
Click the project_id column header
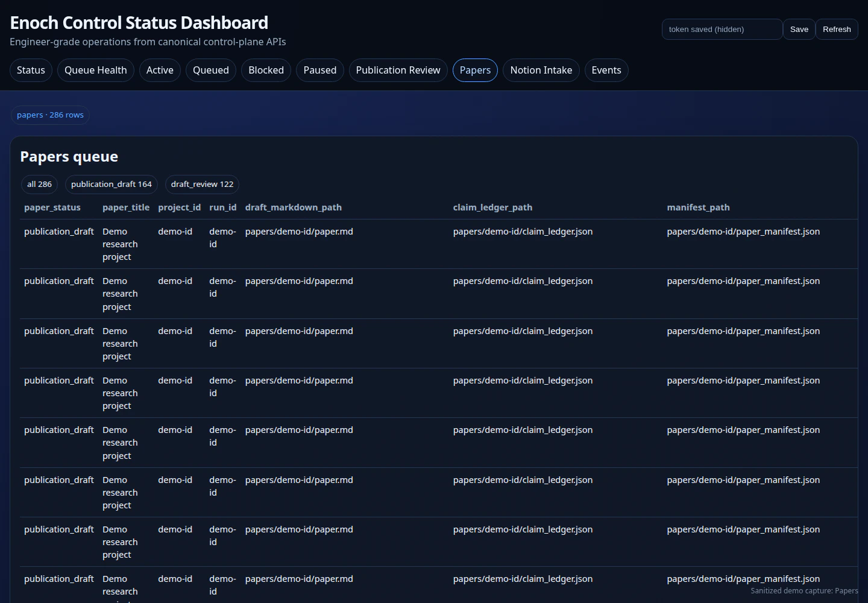180,207
